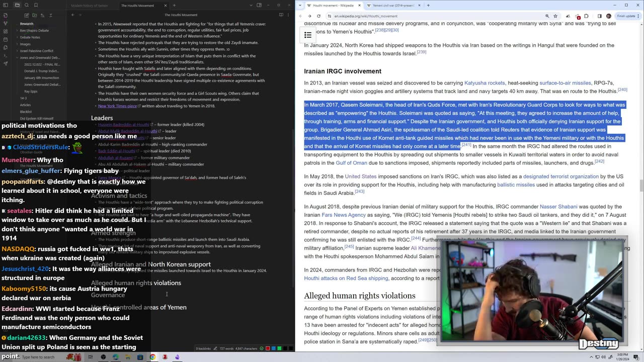Create a new note in Obsidian
Screen dimensions: 644x362
27,15
